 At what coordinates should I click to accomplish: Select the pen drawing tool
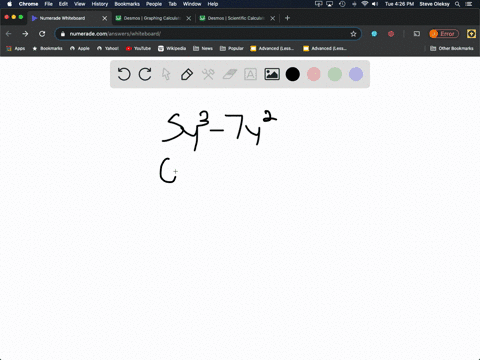pyautogui.click(x=187, y=74)
